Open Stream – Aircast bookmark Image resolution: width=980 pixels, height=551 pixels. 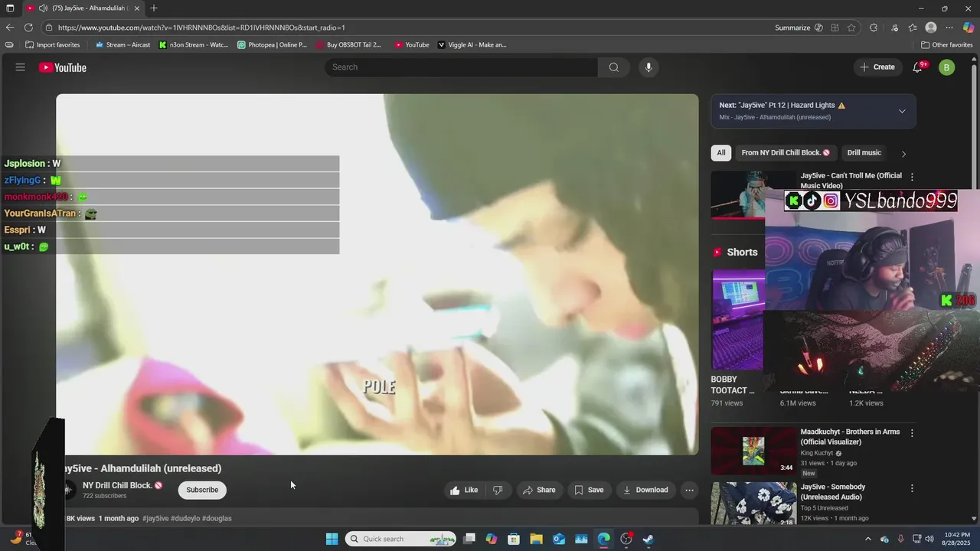(x=122, y=45)
